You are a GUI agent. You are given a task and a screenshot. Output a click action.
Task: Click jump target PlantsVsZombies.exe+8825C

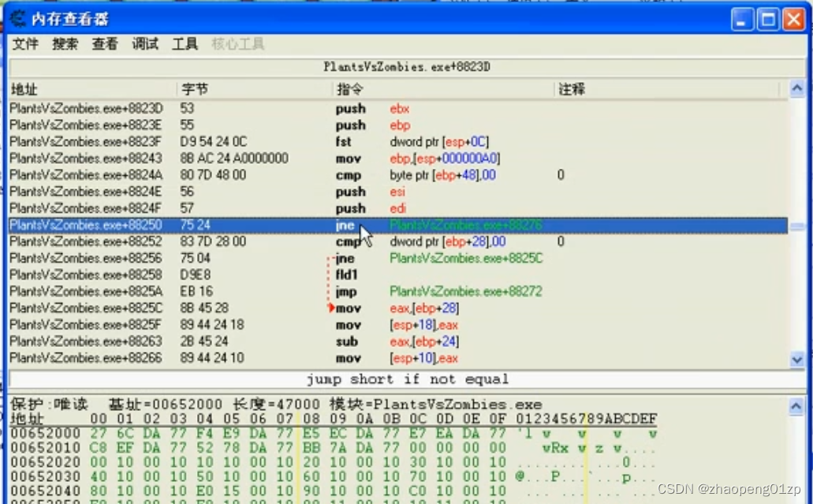click(x=466, y=258)
